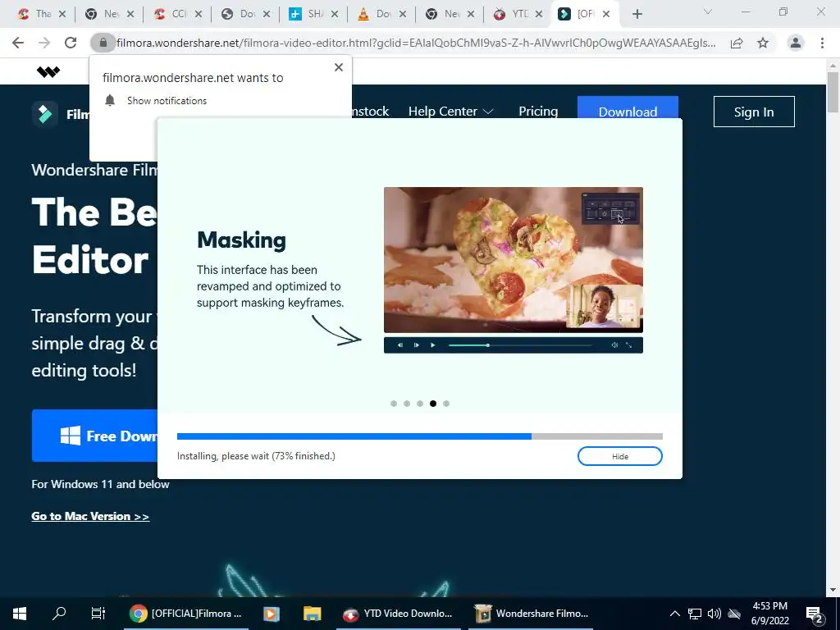The image size is (840, 630).
Task: Mute the preview player volume icon
Action: (x=614, y=345)
